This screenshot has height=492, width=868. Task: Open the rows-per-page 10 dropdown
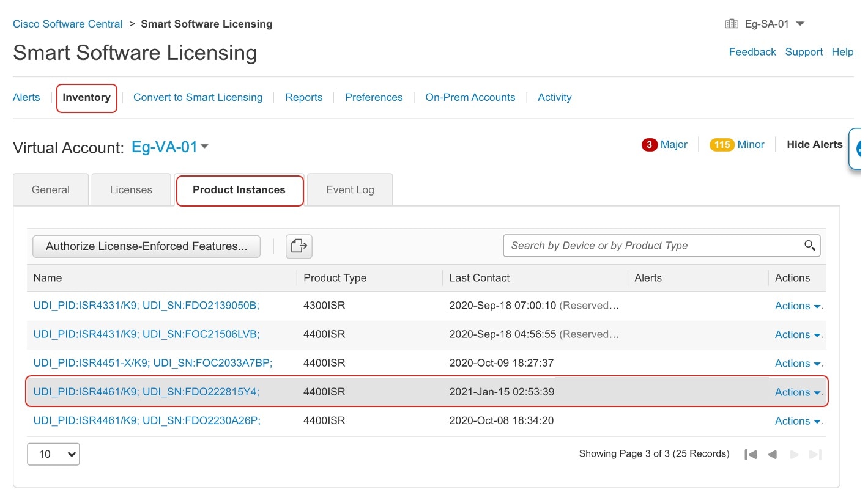pos(53,454)
